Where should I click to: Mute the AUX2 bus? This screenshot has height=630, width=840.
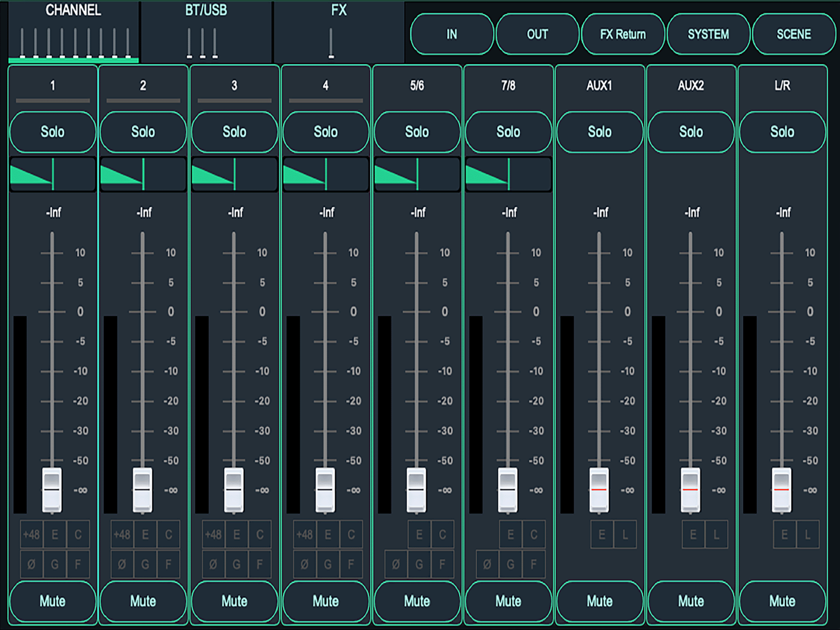[x=691, y=601]
